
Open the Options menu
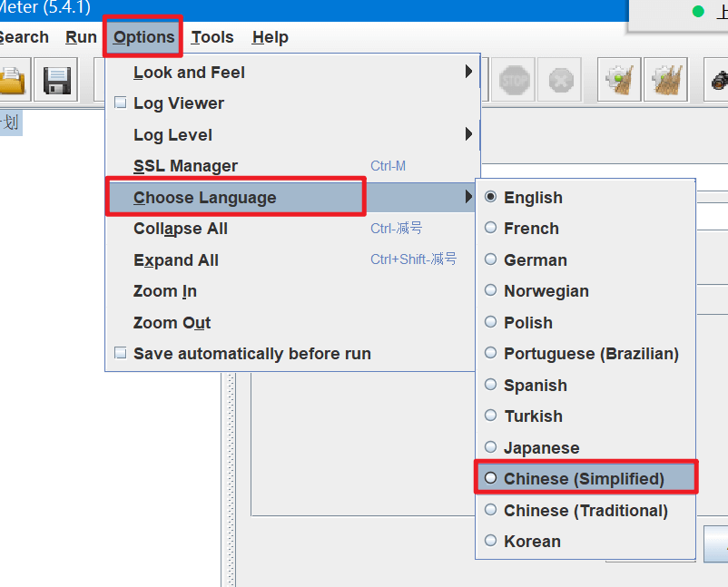[x=143, y=37]
